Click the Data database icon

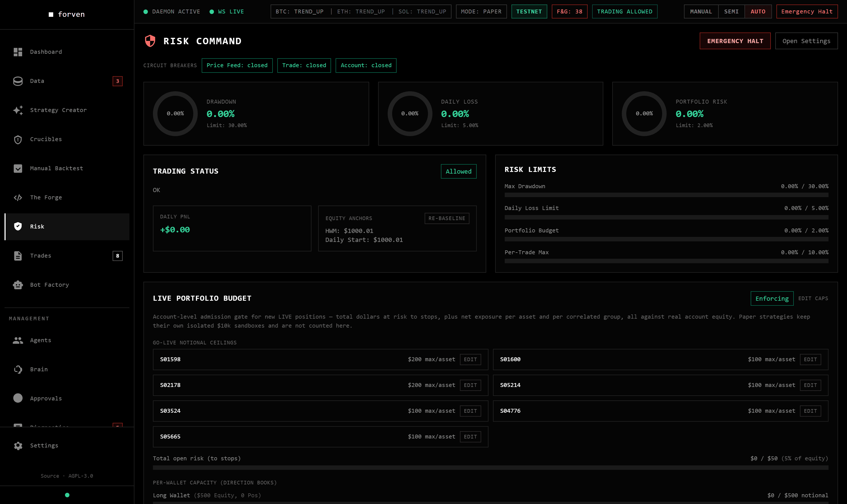tap(18, 81)
